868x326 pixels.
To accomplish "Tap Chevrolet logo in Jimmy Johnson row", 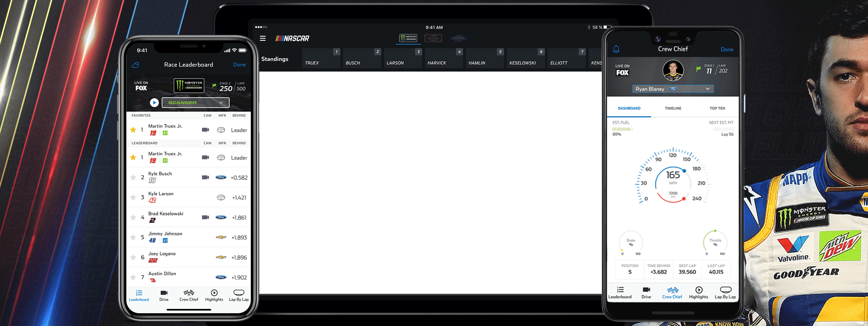I will point(221,237).
